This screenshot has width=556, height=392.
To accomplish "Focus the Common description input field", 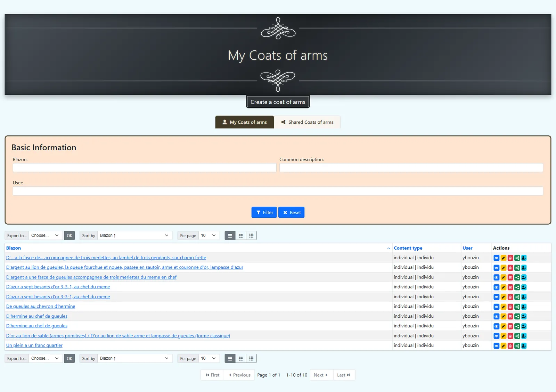I will [411, 168].
